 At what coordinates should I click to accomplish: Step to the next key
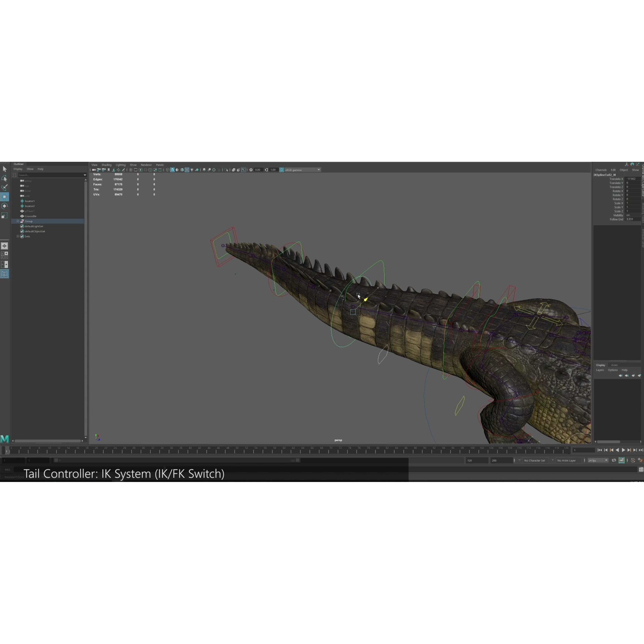[x=630, y=450]
